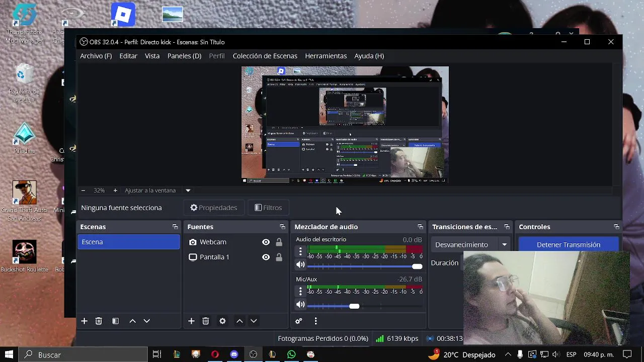This screenshot has width=644, height=362.
Task: Open the Herramientas menu
Action: (x=326, y=56)
